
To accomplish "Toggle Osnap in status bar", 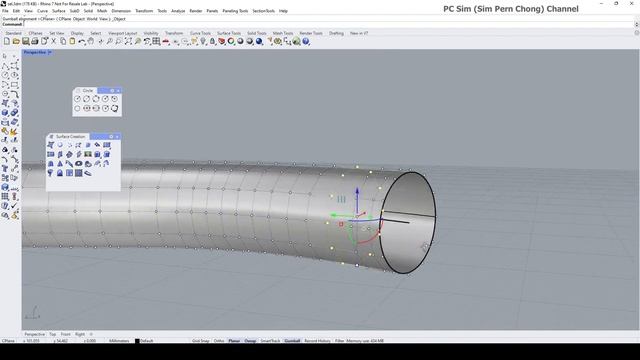I will [x=250, y=341].
